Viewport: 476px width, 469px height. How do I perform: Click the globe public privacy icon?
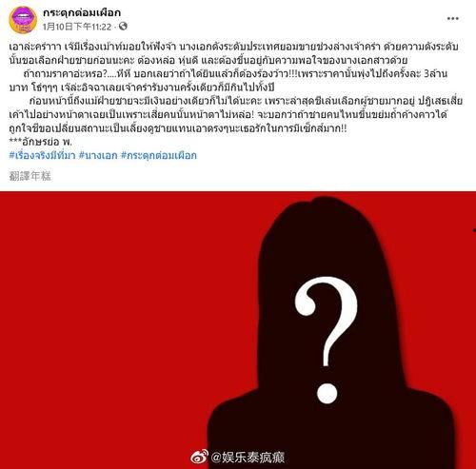tap(123, 27)
